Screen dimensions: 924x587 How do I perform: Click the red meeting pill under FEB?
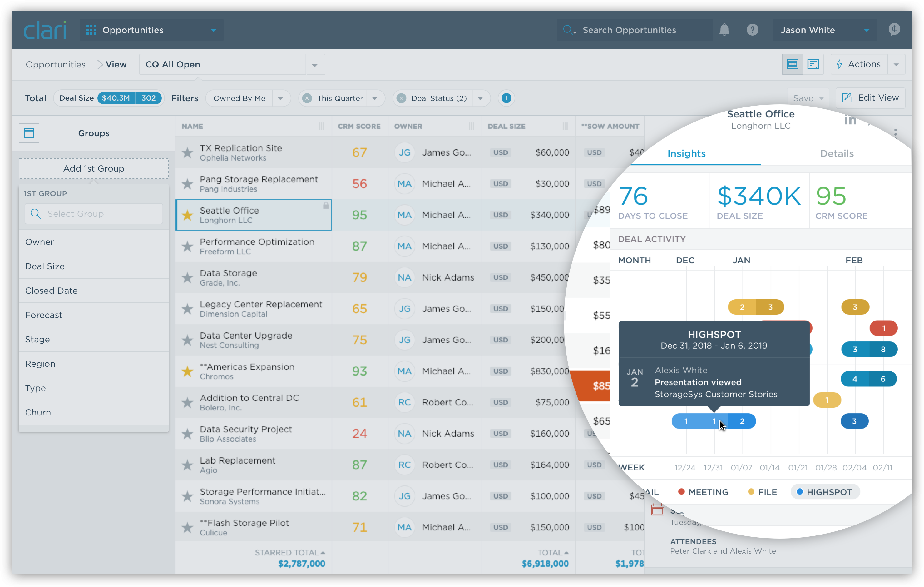click(x=883, y=328)
